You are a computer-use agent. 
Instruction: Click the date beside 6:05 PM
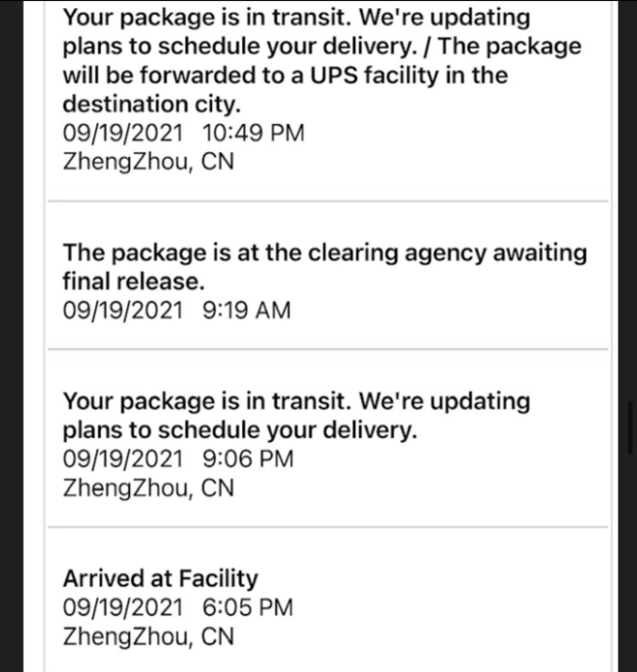(123, 608)
